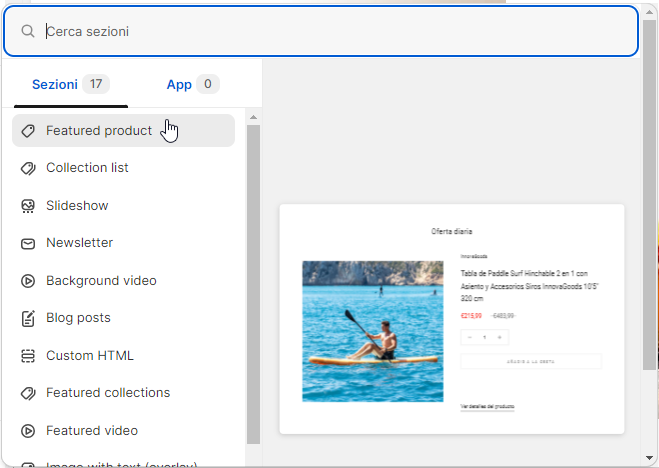Image resolution: width=659 pixels, height=468 pixels.
Task: Click the quantity plus stepper in preview
Action: point(500,338)
